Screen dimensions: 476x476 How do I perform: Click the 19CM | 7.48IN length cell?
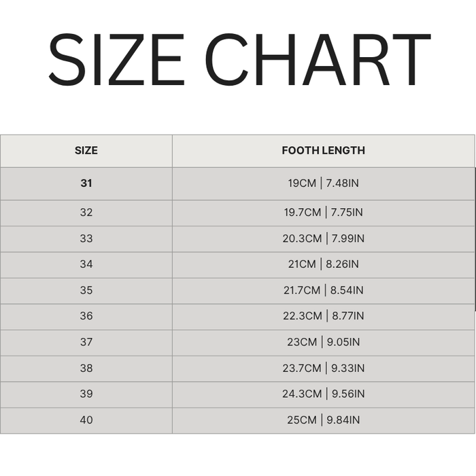click(323, 184)
